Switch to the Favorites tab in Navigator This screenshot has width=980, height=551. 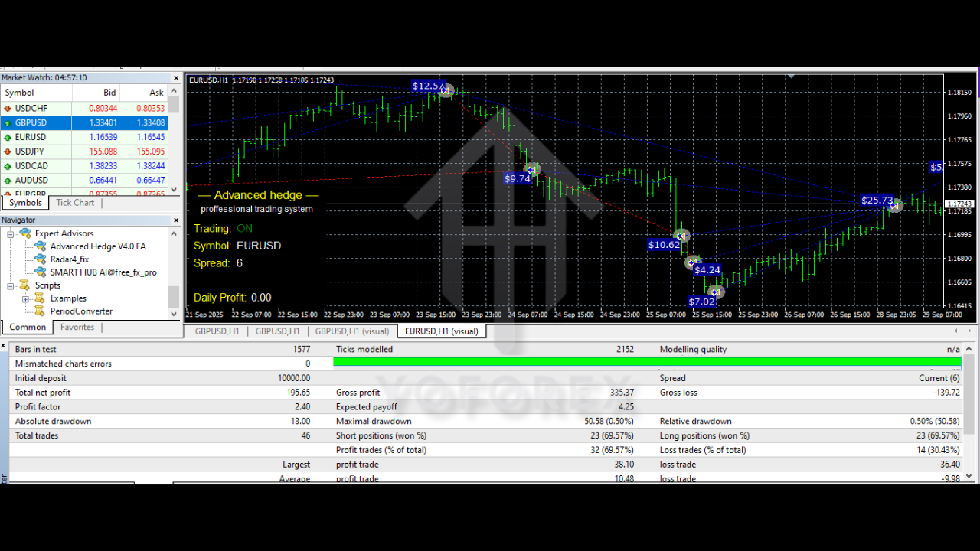(77, 326)
